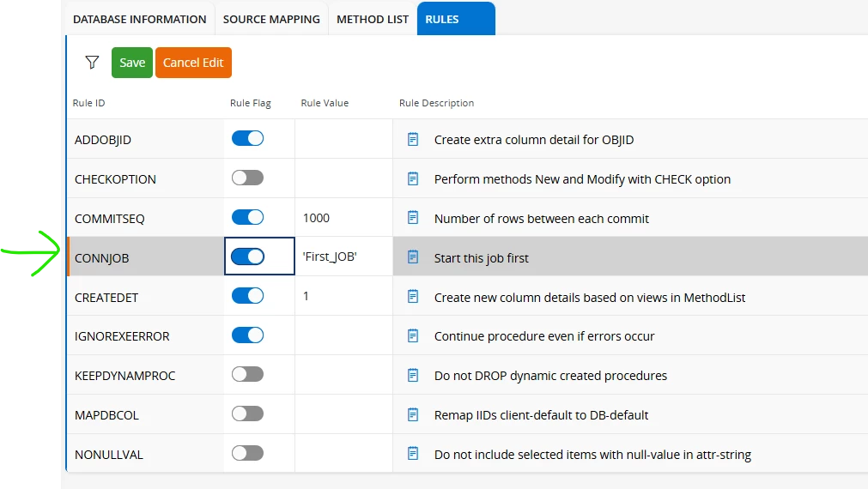Open description document icon for NONULLVAL
The image size is (868, 489).
click(413, 454)
